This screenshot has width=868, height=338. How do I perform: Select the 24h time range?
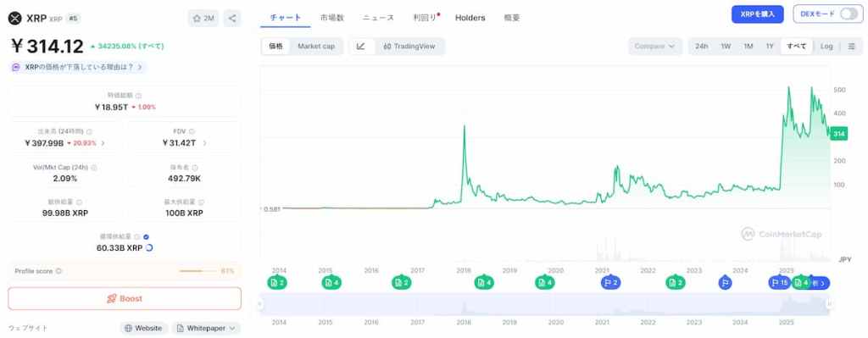click(x=701, y=47)
